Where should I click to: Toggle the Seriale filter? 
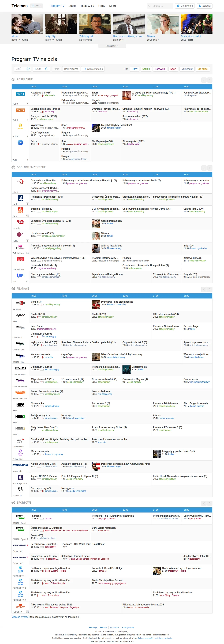coord(146,69)
